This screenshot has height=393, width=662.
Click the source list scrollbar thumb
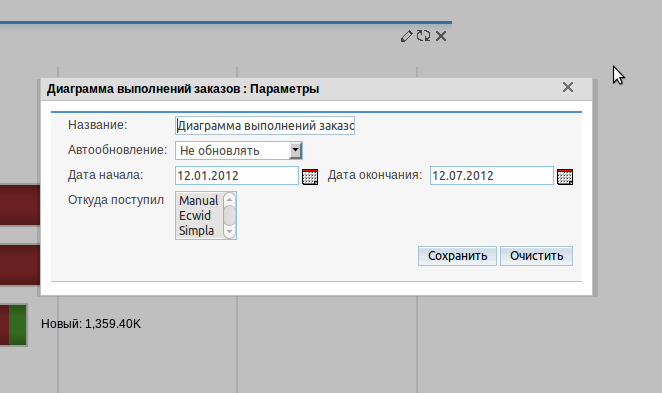pyautogui.click(x=229, y=215)
